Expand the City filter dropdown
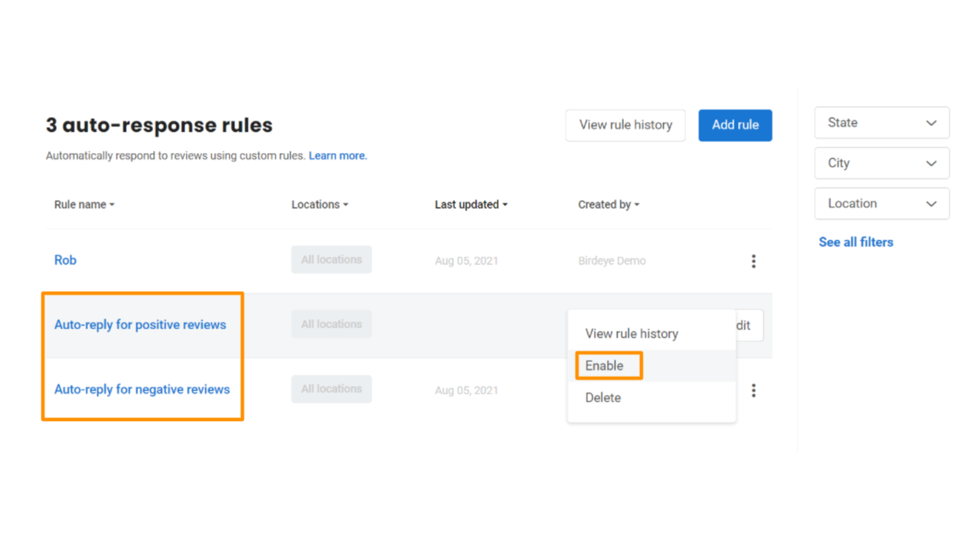Image resolution: width=980 pixels, height=551 pixels. [x=881, y=163]
